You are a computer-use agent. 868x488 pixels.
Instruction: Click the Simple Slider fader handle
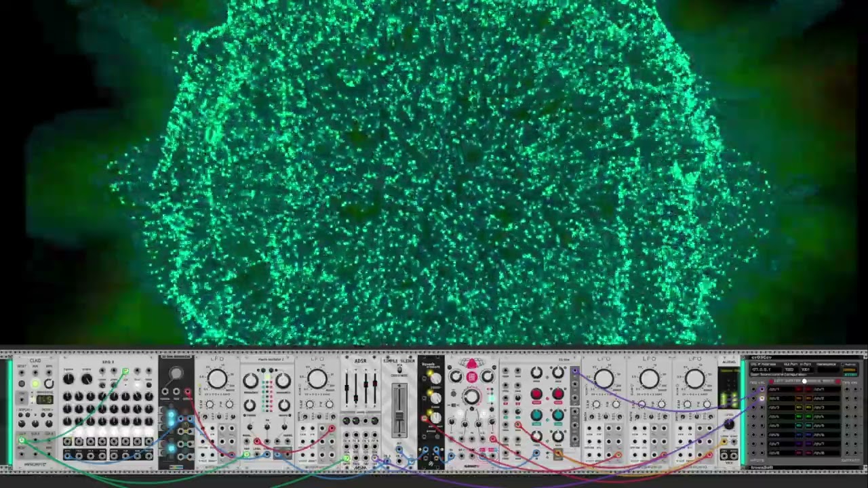tap(399, 416)
